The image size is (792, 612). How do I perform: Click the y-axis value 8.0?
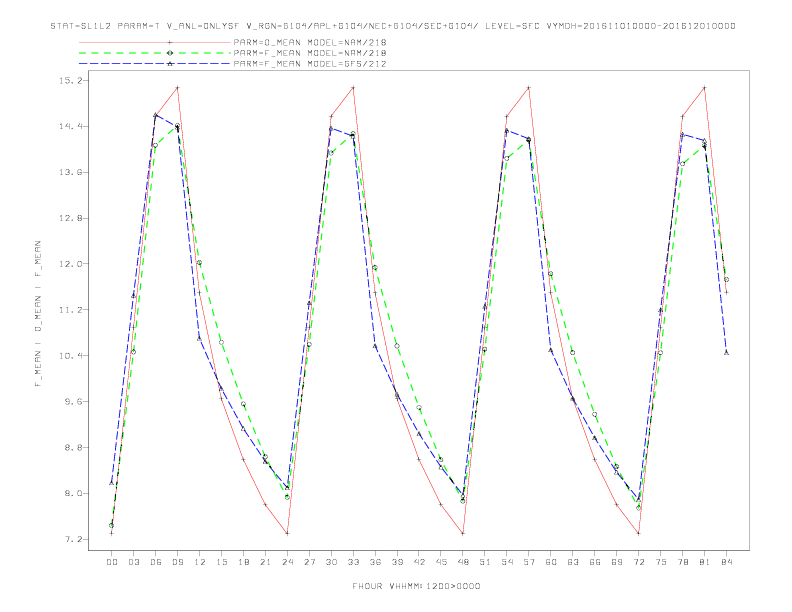tap(73, 493)
